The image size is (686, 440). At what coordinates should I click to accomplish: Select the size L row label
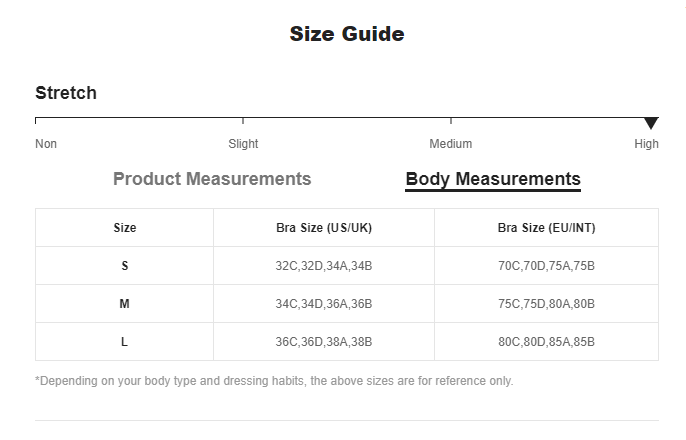(x=125, y=342)
